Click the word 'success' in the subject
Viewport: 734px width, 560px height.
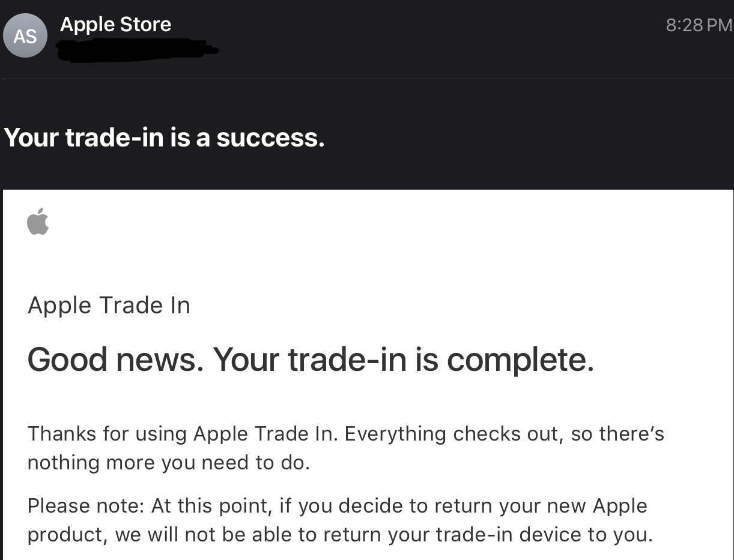270,137
